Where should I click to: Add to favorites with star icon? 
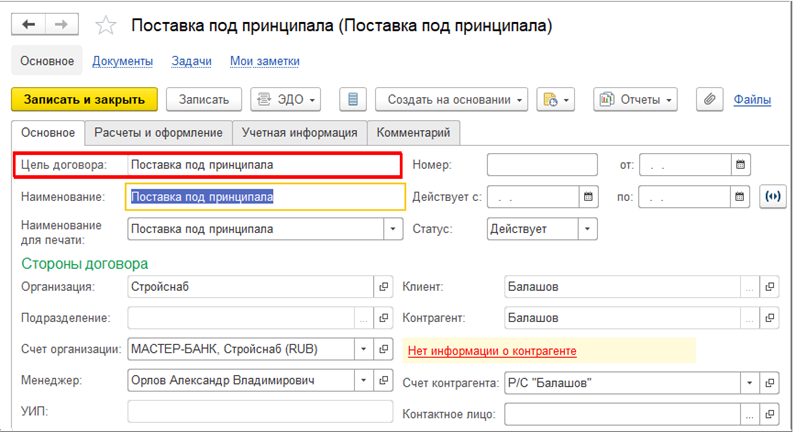coord(106,25)
